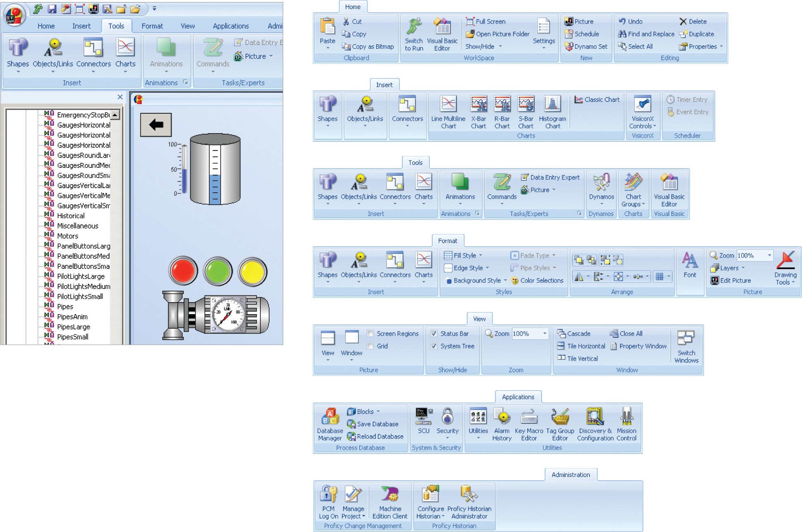Open the Show/Hide dropdown in Home ribbon
802x532 pixels.
point(484,46)
